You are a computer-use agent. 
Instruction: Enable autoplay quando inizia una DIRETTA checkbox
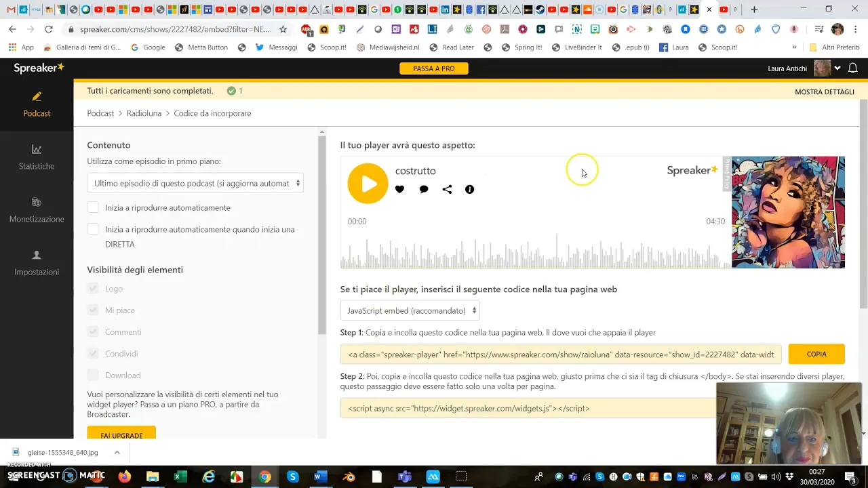pos(93,229)
